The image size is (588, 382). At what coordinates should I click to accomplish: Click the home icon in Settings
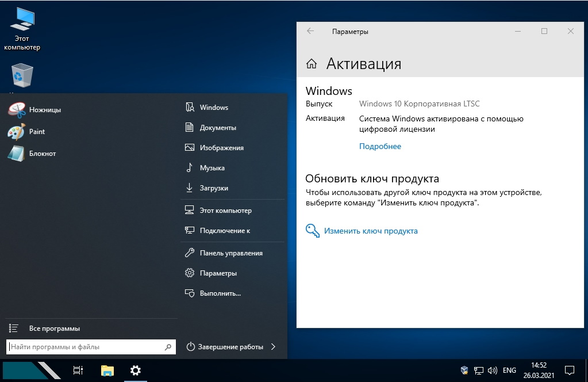[x=312, y=64]
